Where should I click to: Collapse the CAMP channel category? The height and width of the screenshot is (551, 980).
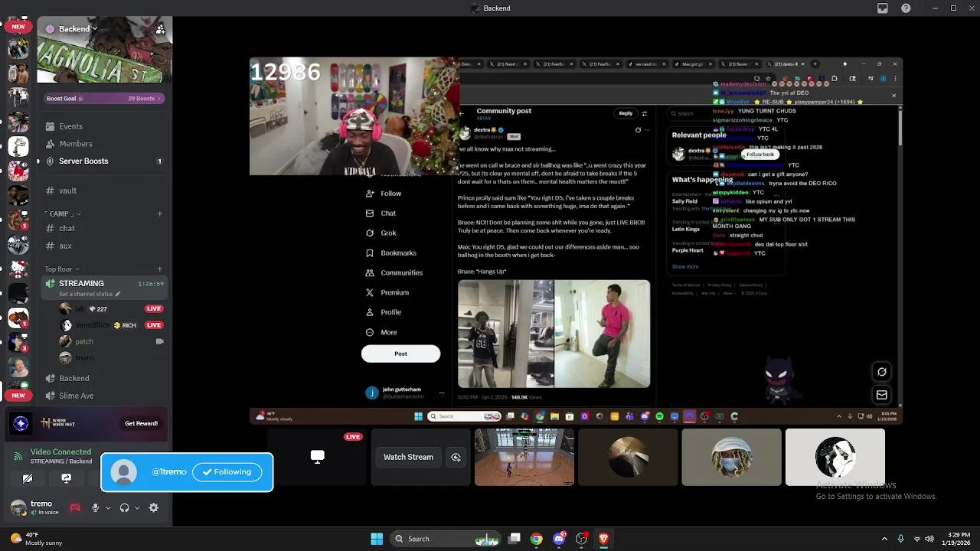64,214
